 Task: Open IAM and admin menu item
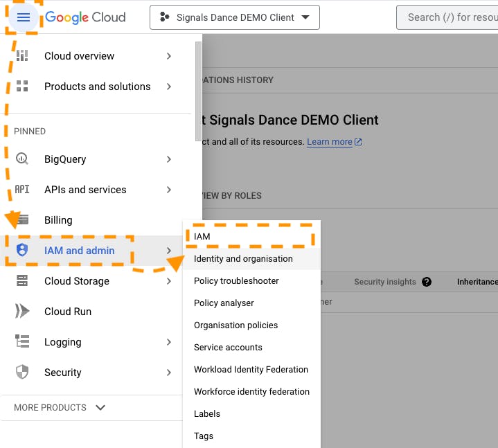(92, 251)
